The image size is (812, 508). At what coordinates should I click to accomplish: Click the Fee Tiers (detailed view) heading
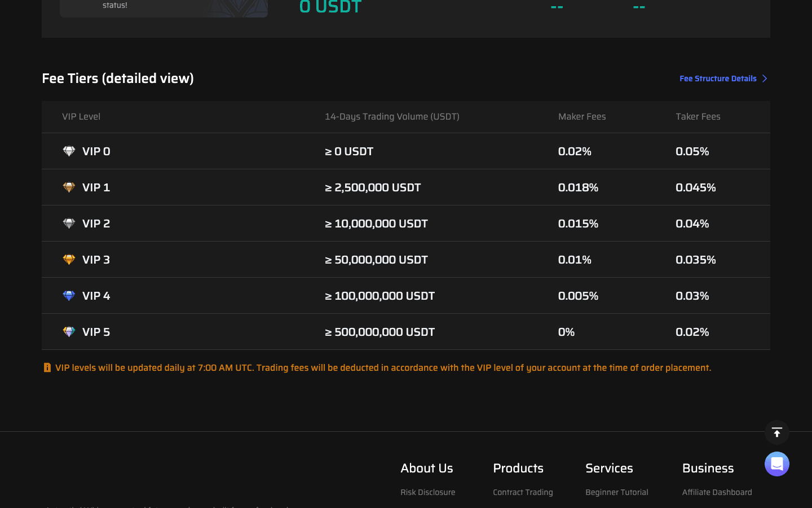pos(118,78)
